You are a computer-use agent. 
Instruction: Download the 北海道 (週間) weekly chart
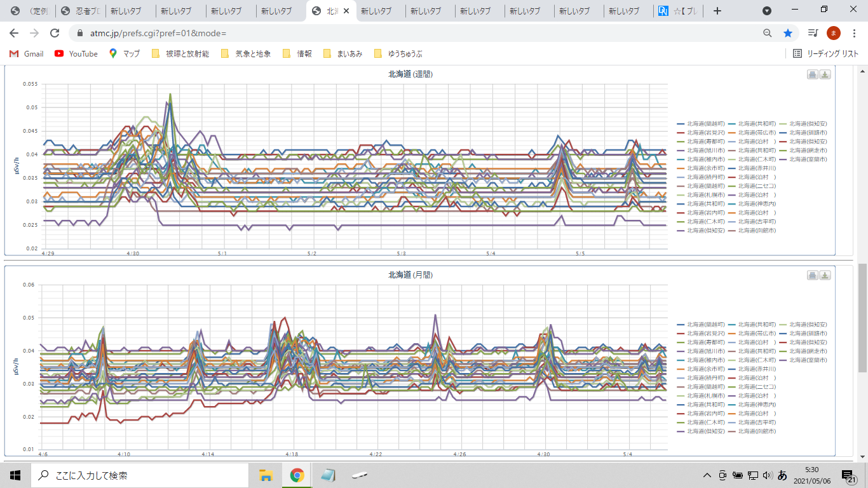[825, 74]
